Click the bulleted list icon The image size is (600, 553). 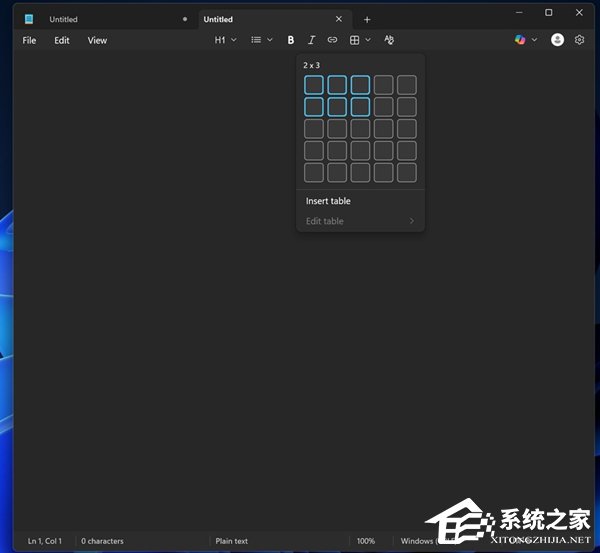[x=256, y=40]
